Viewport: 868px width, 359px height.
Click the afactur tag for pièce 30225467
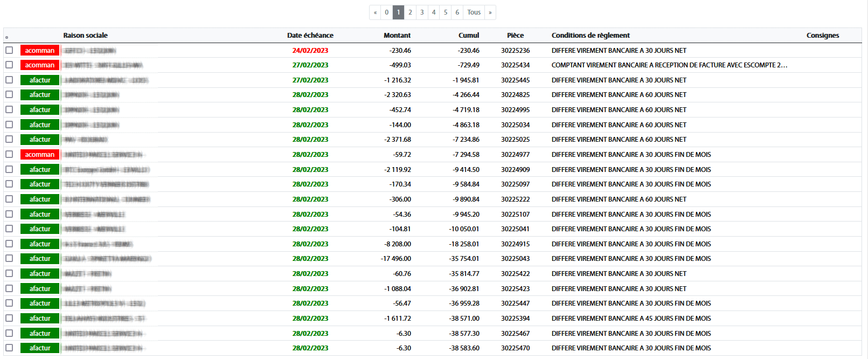coord(40,334)
